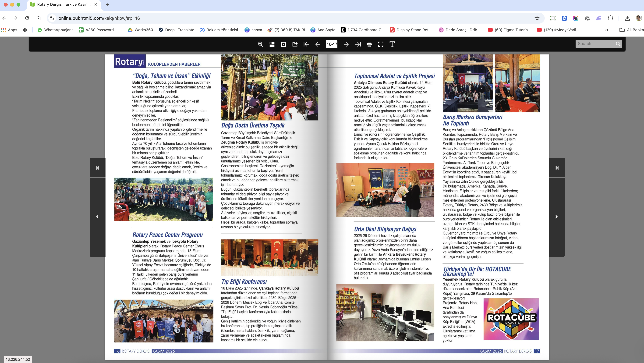Image resolution: width=644 pixels, height=363 pixels.
Task: Go to previous page arrow in toolbar
Action: point(318,44)
